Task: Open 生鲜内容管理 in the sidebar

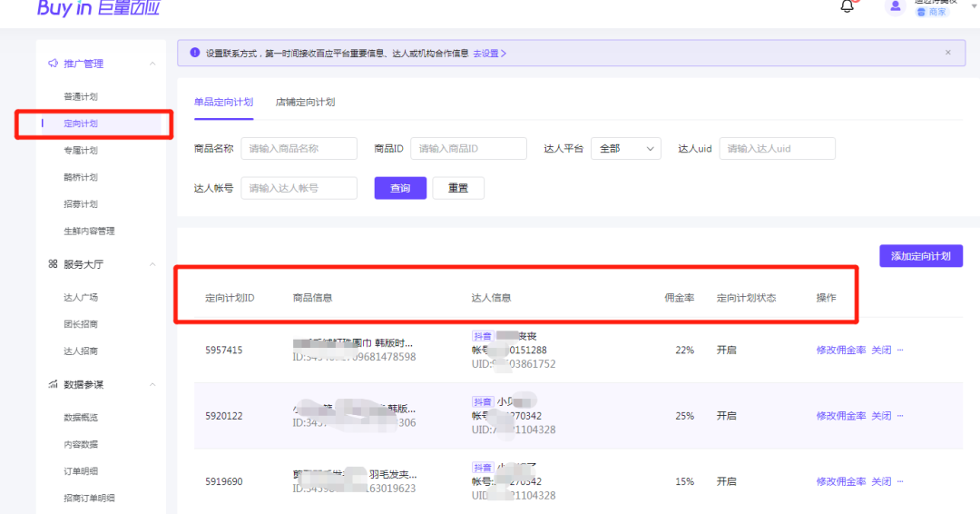Action: click(x=89, y=231)
